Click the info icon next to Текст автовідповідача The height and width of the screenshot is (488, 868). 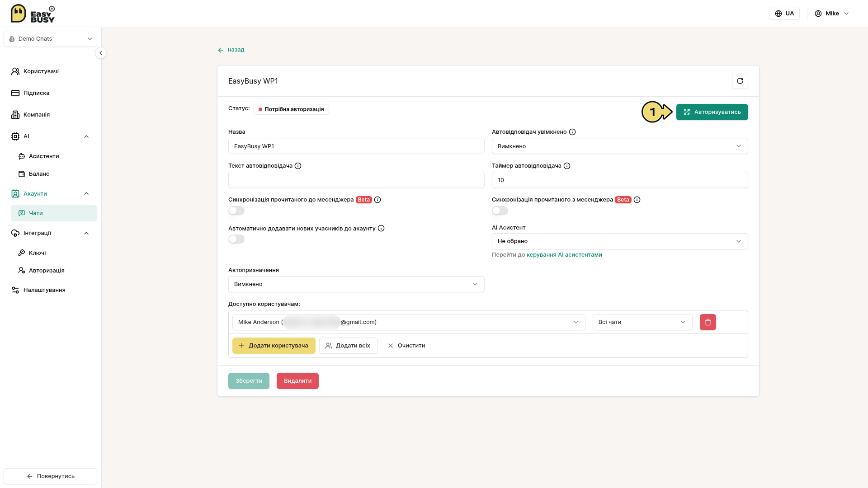click(298, 166)
